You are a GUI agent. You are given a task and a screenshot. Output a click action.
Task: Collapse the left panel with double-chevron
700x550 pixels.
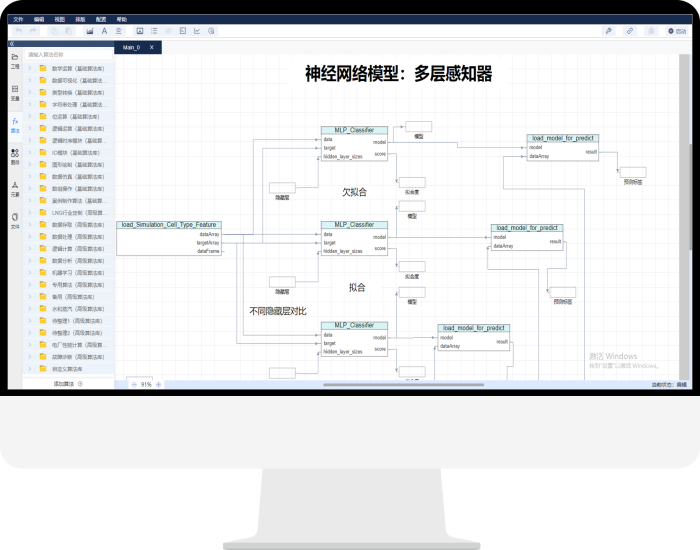tap(11, 45)
